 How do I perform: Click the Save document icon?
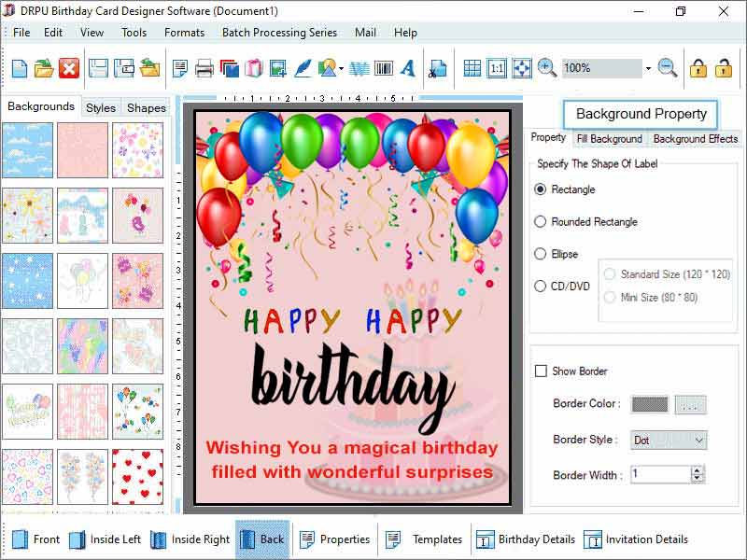click(100, 67)
